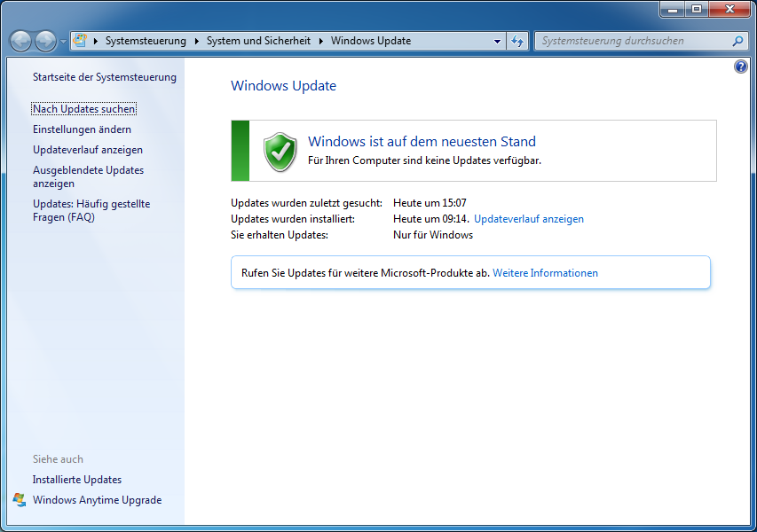Image resolution: width=757 pixels, height=532 pixels.
Task: Click the Windows Update heading
Action: tap(283, 86)
